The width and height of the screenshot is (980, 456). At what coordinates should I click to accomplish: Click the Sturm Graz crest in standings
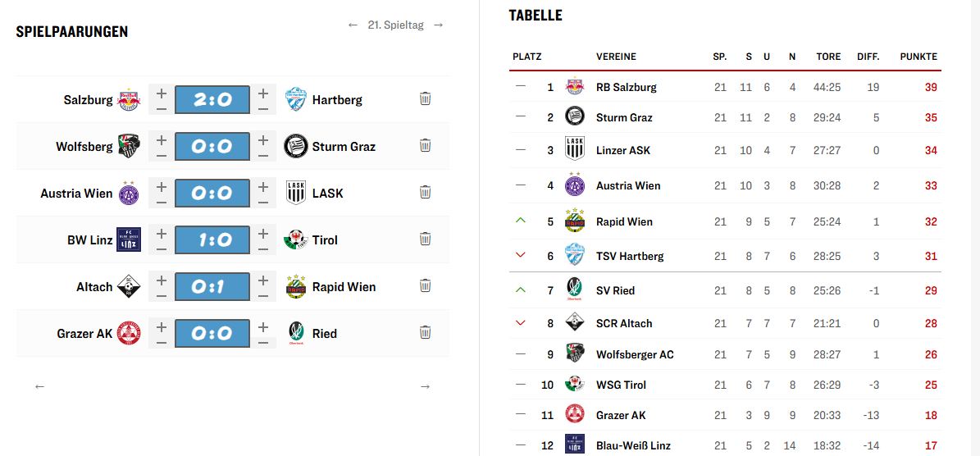[x=574, y=117]
